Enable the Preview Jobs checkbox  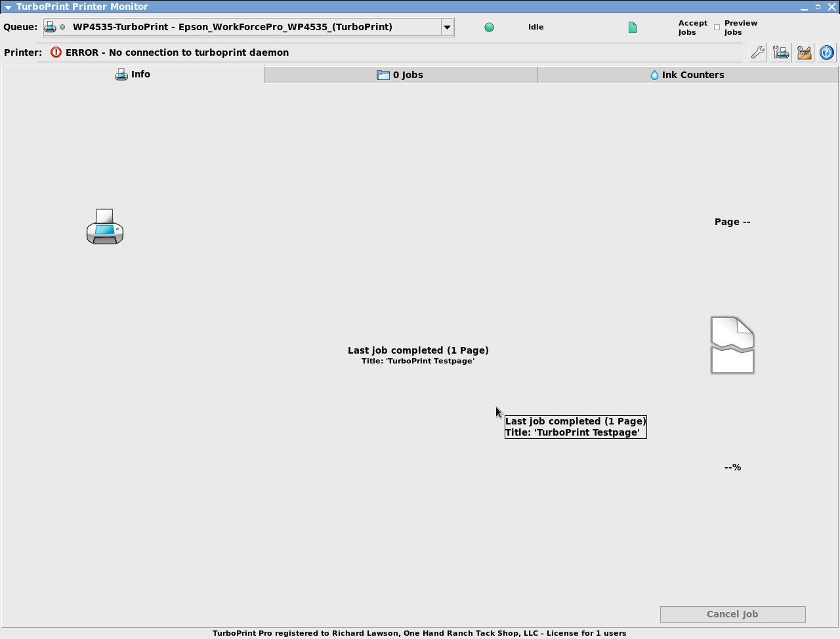coord(717,28)
